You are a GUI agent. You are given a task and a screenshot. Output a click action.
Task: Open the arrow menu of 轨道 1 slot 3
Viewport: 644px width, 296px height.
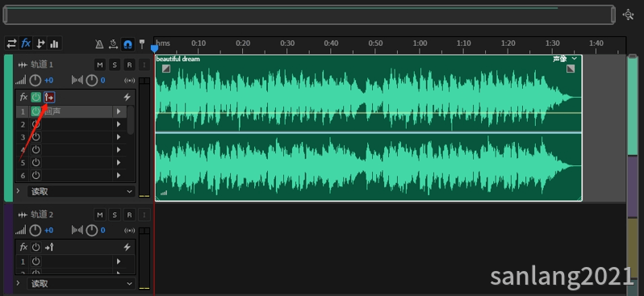(x=119, y=137)
